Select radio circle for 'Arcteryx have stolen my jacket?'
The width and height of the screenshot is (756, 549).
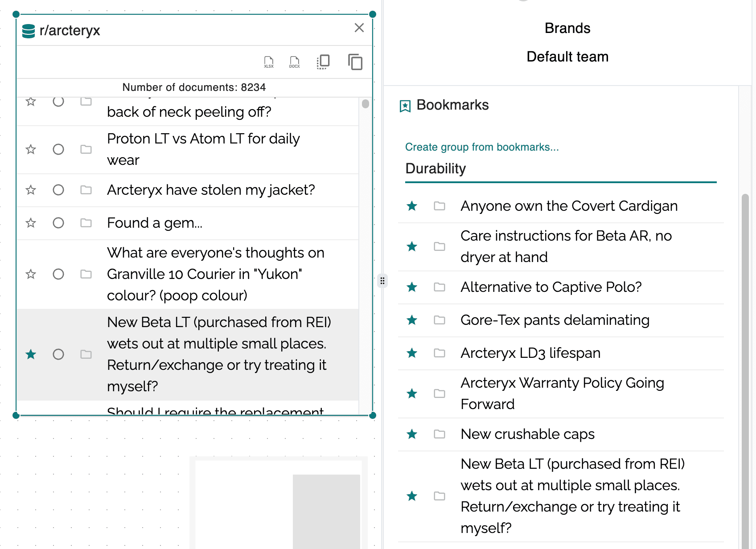pyautogui.click(x=58, y=190)
